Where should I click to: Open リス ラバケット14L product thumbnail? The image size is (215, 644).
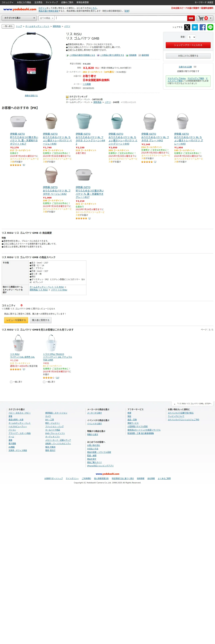[18, 343]
